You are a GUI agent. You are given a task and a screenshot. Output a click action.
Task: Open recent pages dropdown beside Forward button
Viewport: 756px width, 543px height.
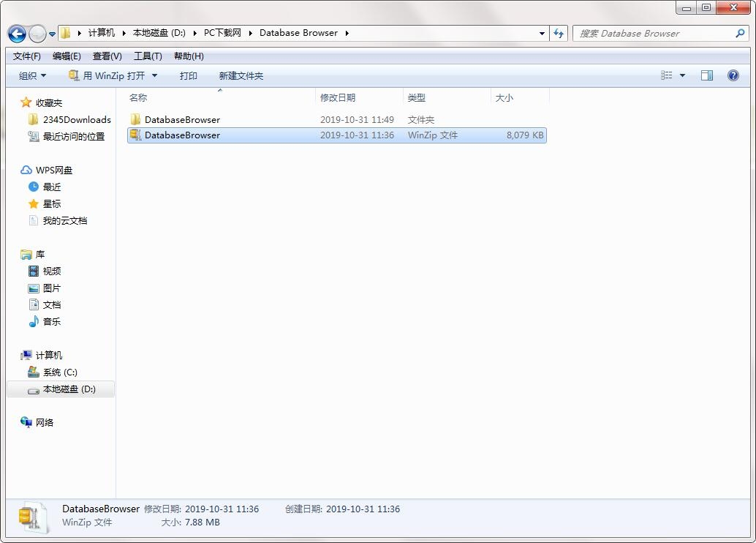click(52, 34)
